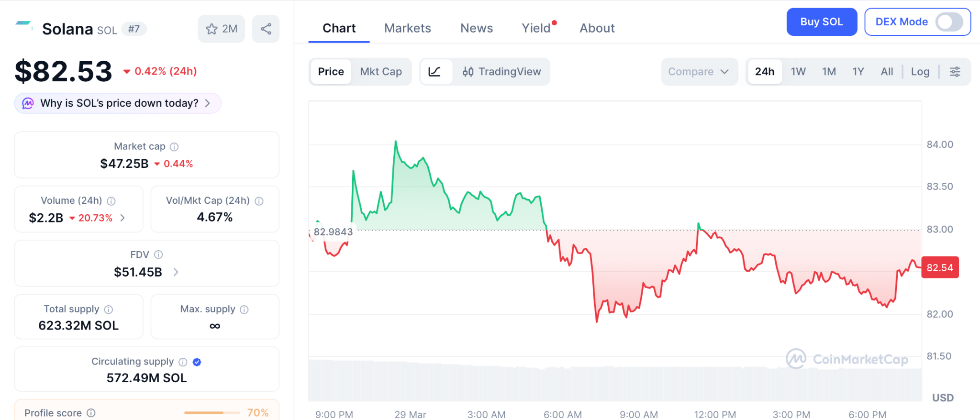Image resolution: width=980 pixels, height=420 pixels.
Task: Click the share icon button
Action: coord(266,29)
